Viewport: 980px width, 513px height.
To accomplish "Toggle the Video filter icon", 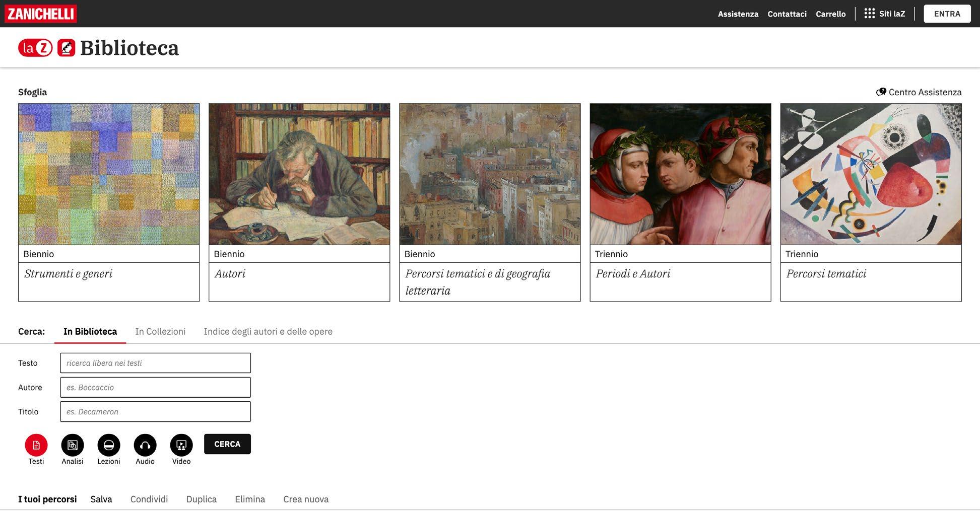I will (x=181, y=445).
